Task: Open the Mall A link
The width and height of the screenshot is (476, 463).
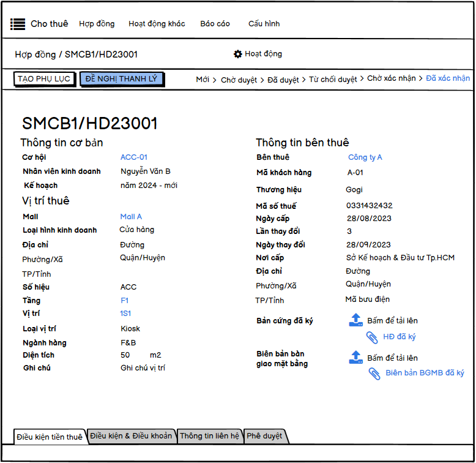Action: pyautogui.click(x=131, y=217)
